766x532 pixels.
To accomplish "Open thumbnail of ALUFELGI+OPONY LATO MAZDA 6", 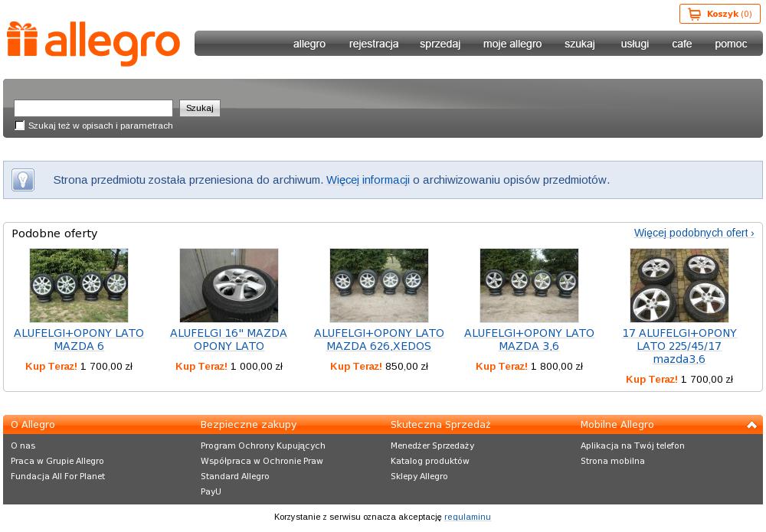I will coord(79,286).
